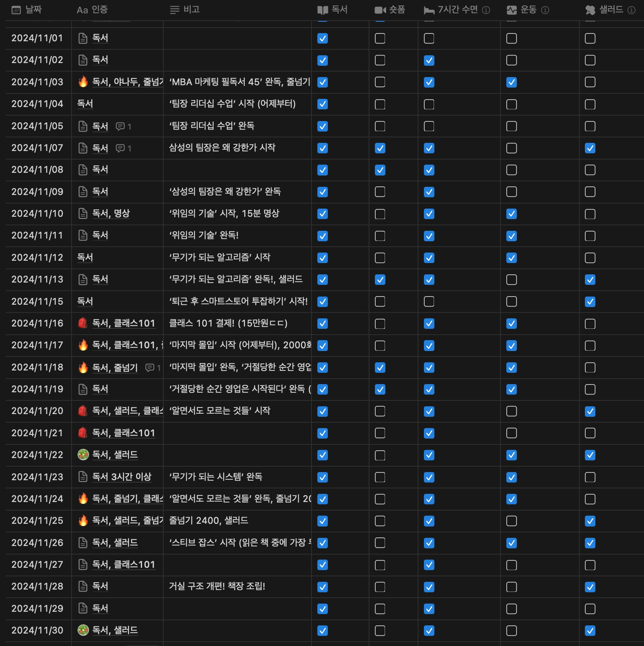644x646 pixels.
Task: Click the book icon in the 독서 header
Action: [323, 10]
